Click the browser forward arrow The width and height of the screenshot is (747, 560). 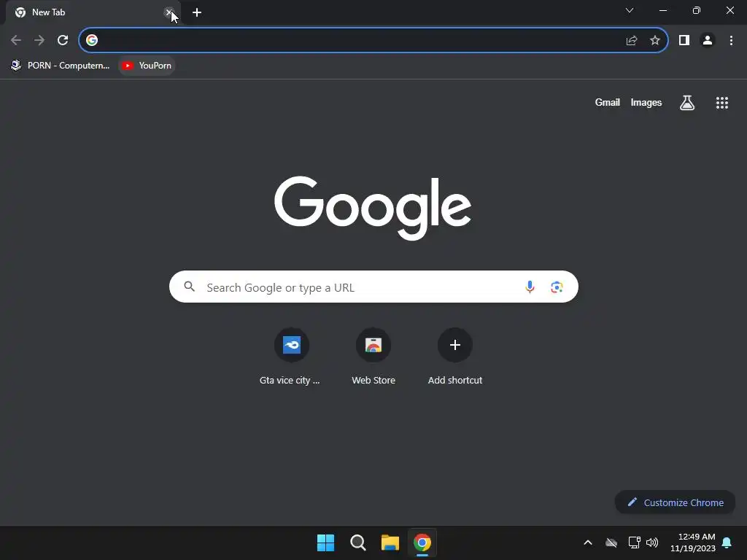click(39, 41)
